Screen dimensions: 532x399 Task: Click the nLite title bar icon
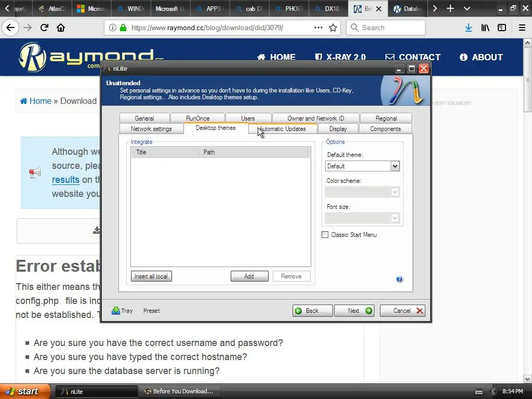pos(107,68)
